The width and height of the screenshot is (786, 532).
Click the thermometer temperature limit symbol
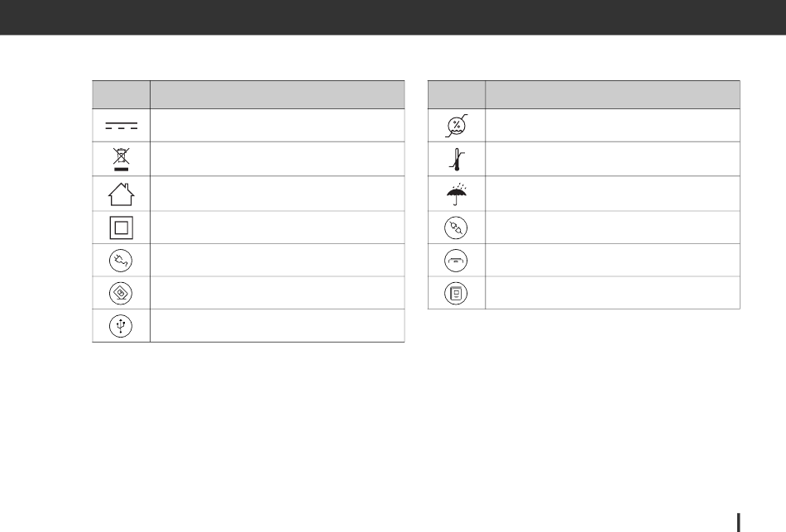pos(456,160)
